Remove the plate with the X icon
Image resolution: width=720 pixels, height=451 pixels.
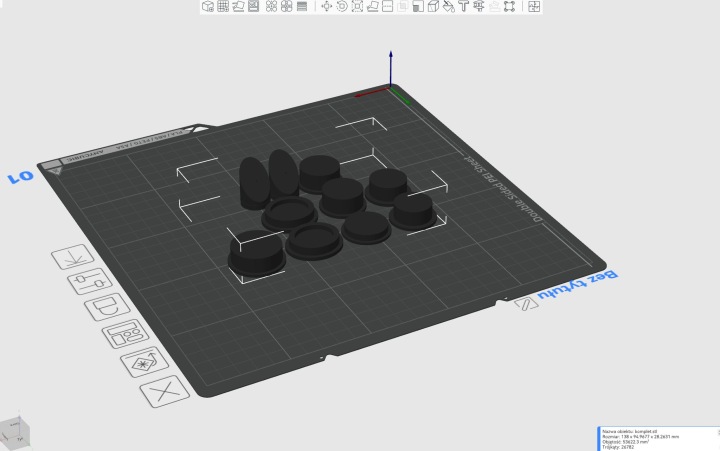(164, 391)
